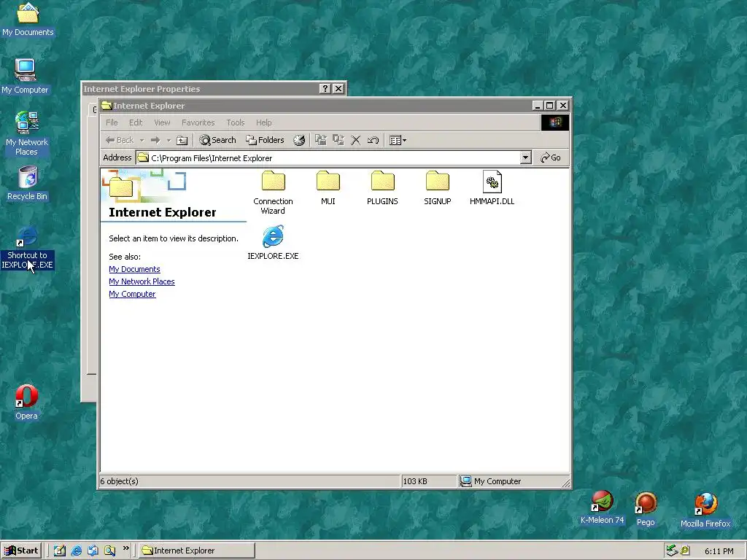Viewport: 747px width, 560px height.
Task: Toggle the Folders pane
Action: tap(265, 140)
